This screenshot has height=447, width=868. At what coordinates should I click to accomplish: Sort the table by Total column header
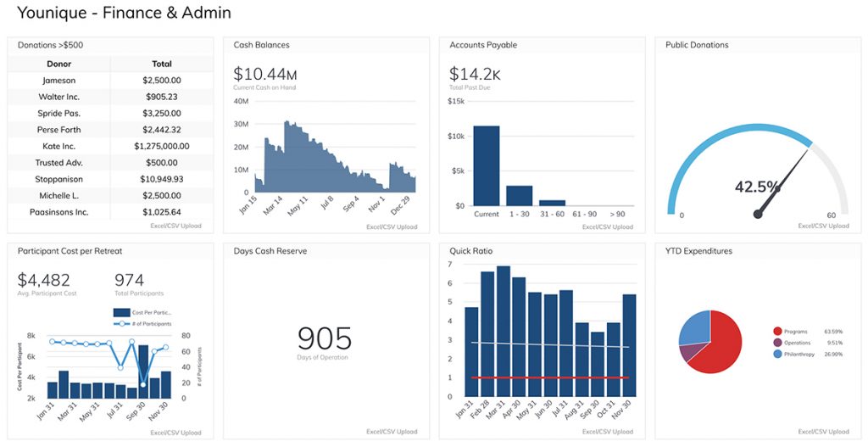click(x=162, y=64)
